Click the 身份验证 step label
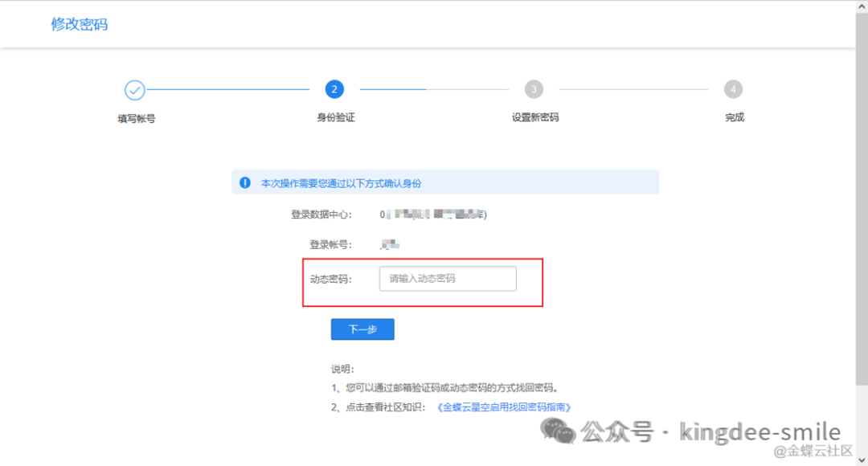This screenshot has height=466, width=868. (335, 117)
